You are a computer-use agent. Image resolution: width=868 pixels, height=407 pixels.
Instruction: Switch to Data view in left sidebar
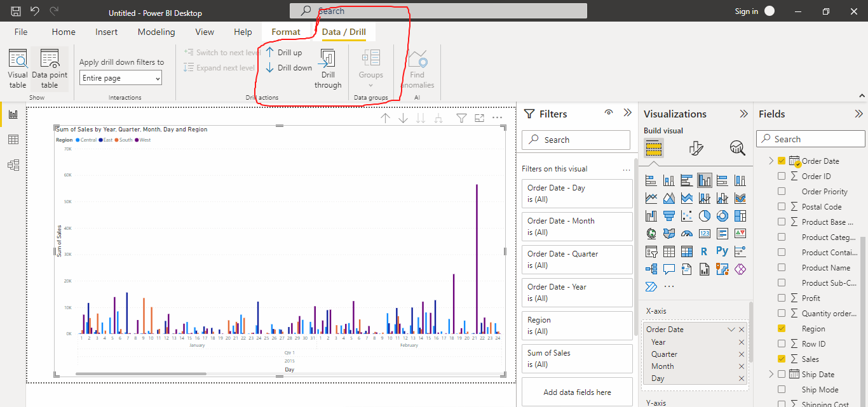(13, 140)
